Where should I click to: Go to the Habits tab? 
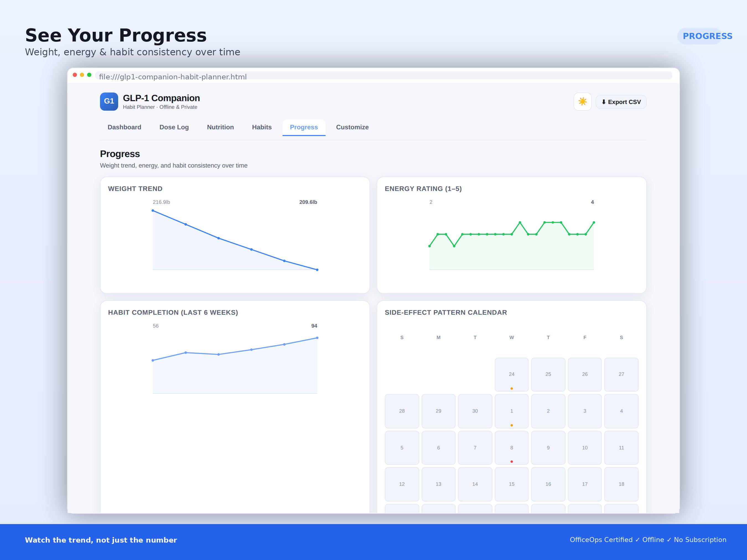262,127
